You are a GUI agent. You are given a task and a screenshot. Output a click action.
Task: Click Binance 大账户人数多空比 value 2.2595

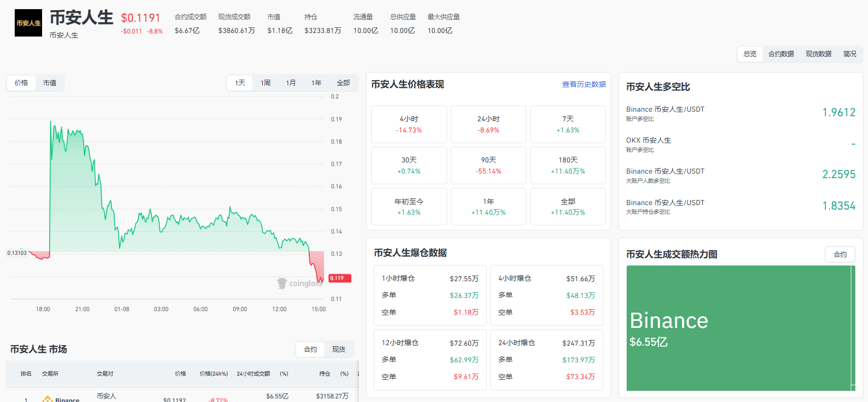tap(839, 175)
